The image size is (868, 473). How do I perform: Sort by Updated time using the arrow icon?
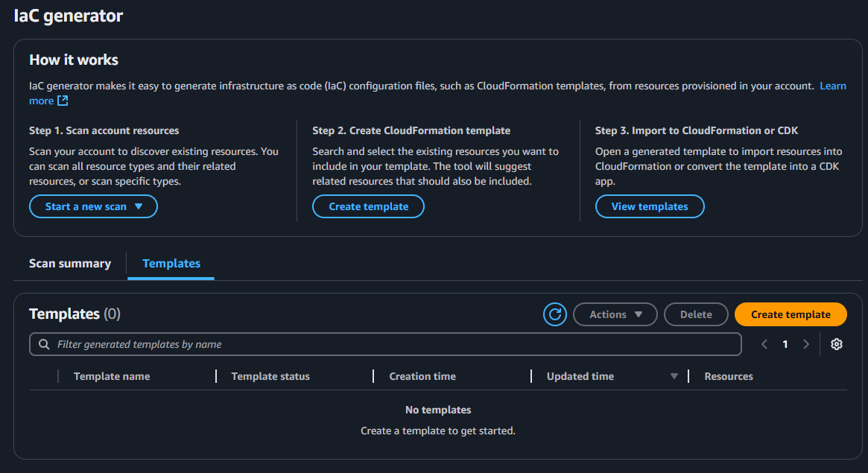(x=674, y=376)
